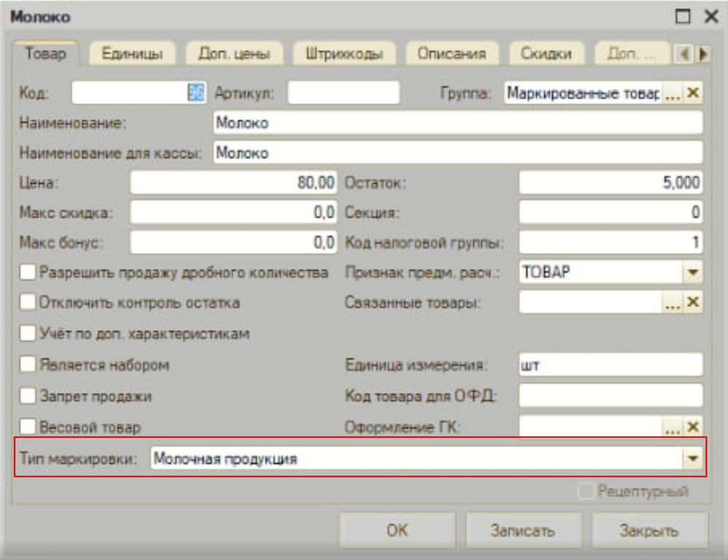
Task: Expand Признак предм. расч. dropdown
Action: (693, 272)
